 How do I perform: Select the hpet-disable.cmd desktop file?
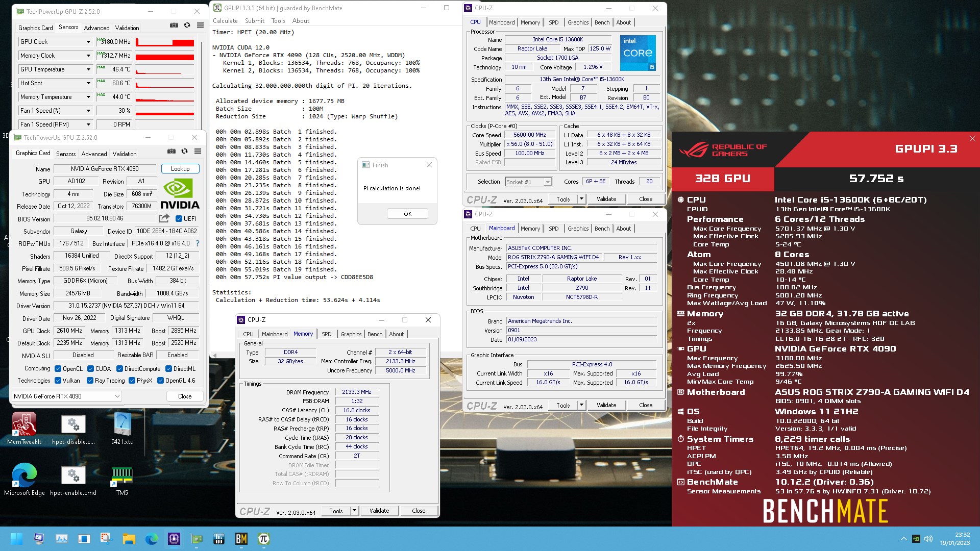click(73, 429)
